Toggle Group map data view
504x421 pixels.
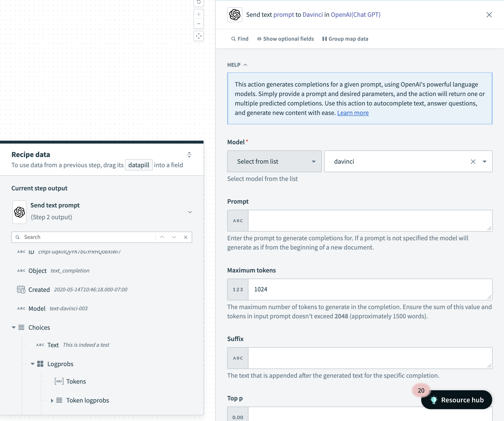click(345, 39)
